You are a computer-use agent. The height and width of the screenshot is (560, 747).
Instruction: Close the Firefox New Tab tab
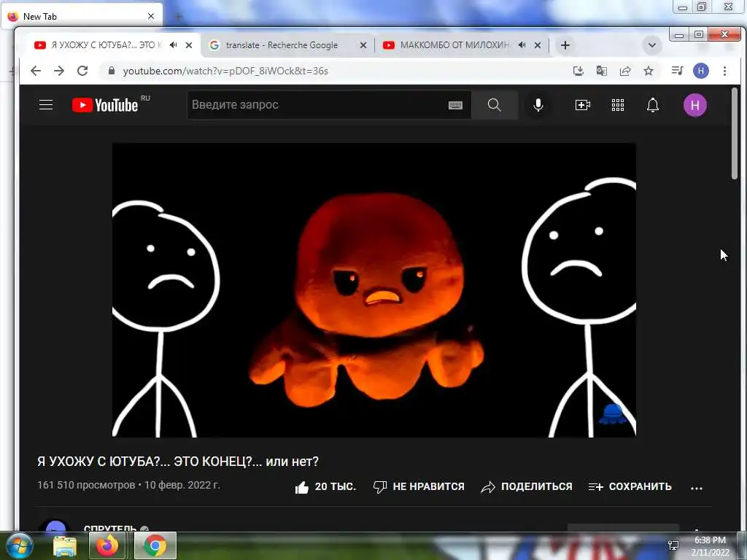pyautogui.click(x=151, y=16)
